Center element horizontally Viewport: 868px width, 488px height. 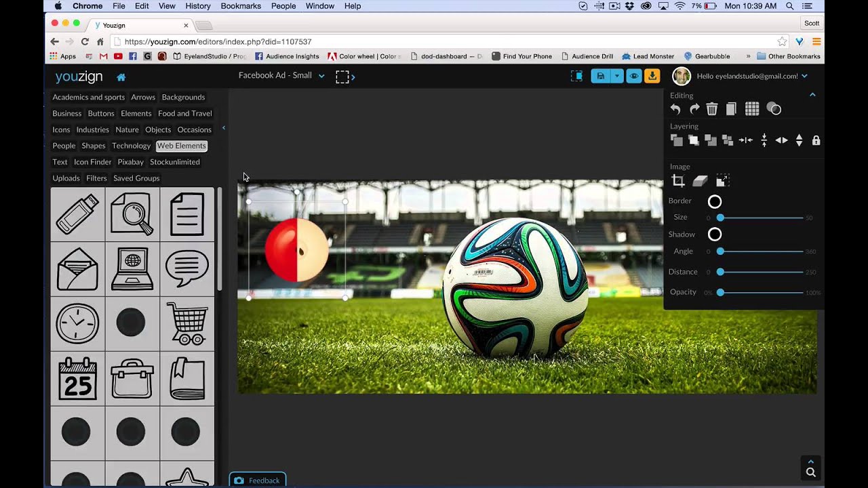[x=746, y=140]
